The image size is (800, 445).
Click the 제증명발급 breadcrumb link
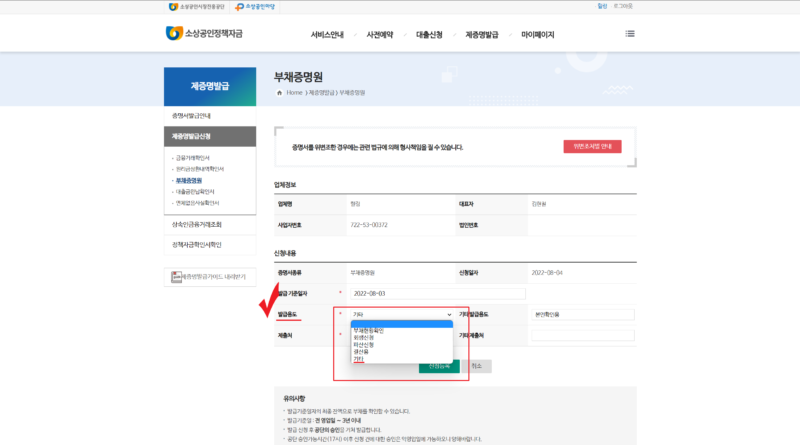click(x=321, y=93)
